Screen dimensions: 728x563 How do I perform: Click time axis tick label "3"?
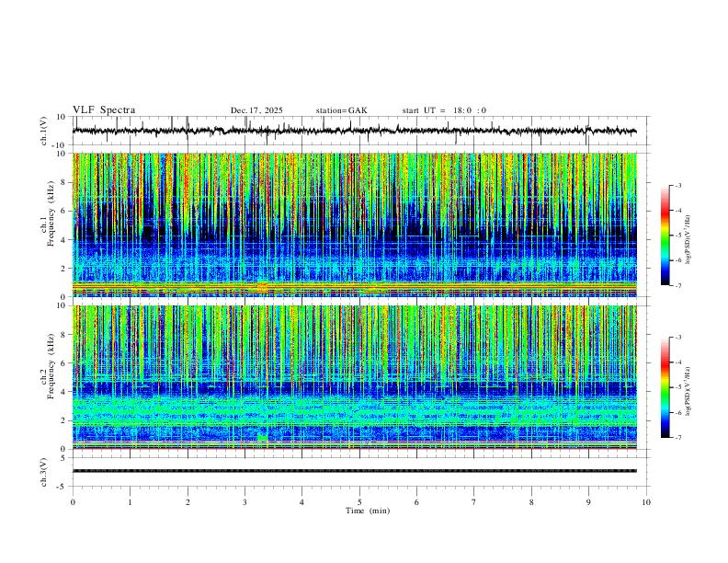pyautogui.click(x=245, y=502)
